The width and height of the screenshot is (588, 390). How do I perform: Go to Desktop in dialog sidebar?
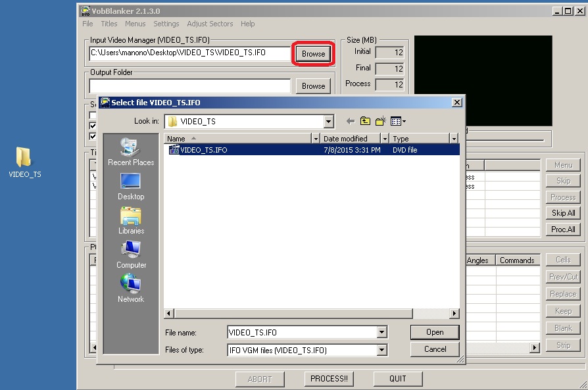[x=130, y=186]
